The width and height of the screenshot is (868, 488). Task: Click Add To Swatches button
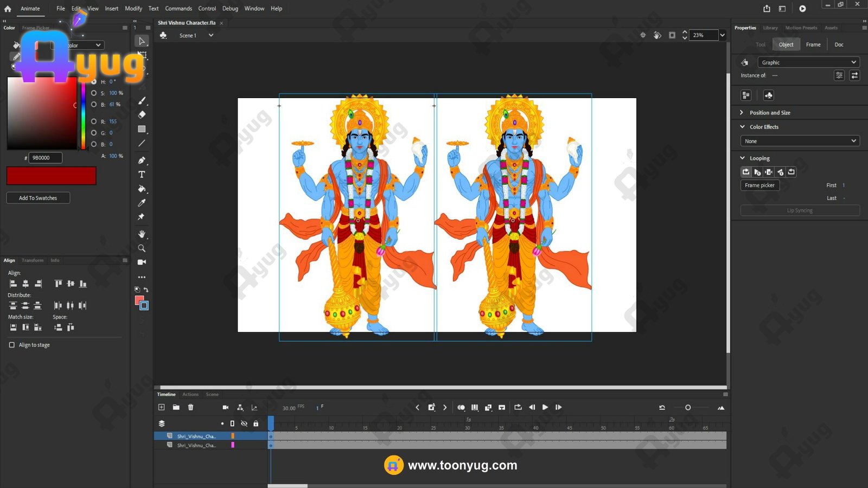(38, 198)
